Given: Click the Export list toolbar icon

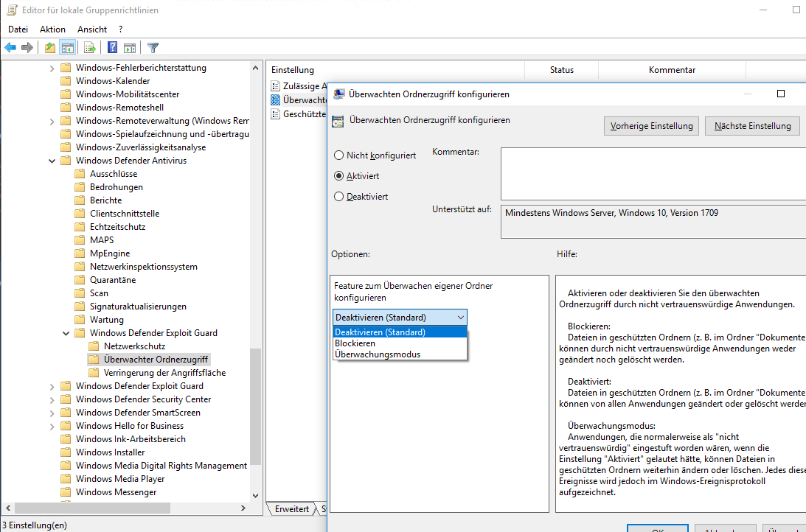Looking at the screenshot, I should pyautogui.click(x=90, y=48).
